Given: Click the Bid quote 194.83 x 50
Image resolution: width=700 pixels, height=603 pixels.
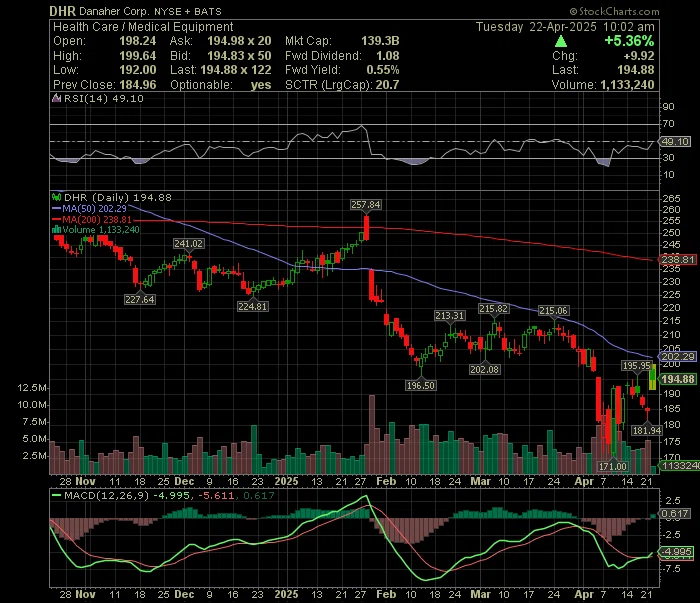Looking at the screenshot, I should click(x=239, y=56).
